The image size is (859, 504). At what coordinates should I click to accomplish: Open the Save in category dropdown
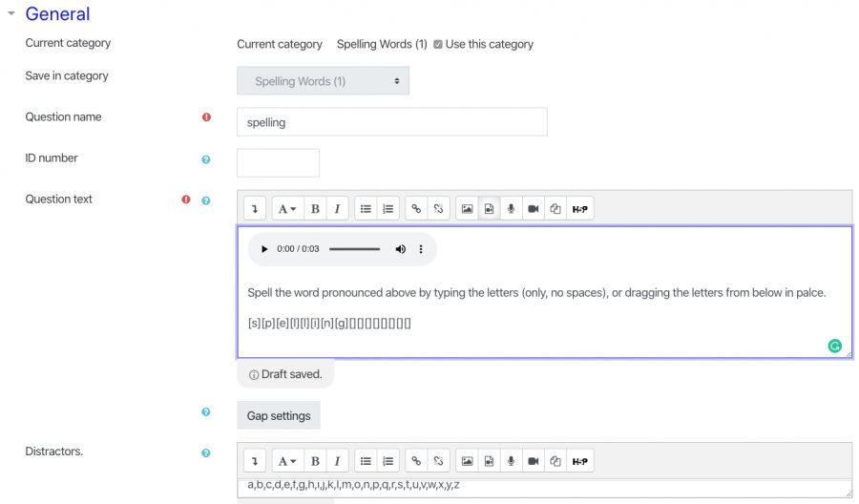tap(323, 81)
